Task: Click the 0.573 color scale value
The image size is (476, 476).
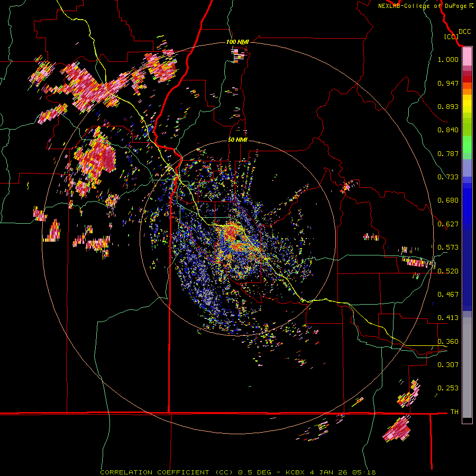Action: tap(448, 248)
